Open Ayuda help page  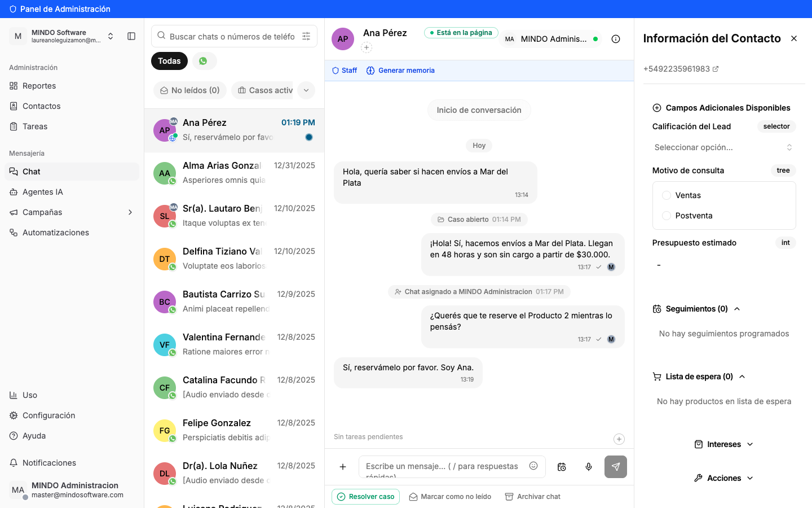click(72, 436)
